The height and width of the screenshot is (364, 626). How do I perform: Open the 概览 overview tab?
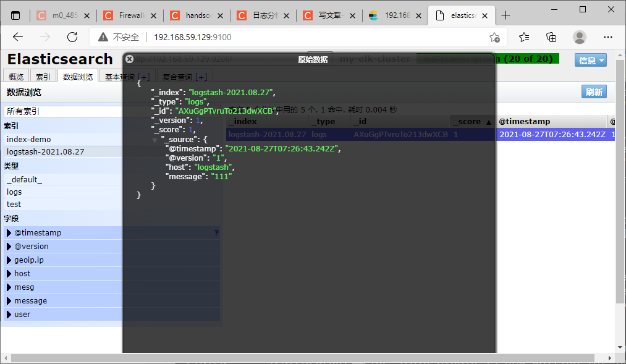16,77
